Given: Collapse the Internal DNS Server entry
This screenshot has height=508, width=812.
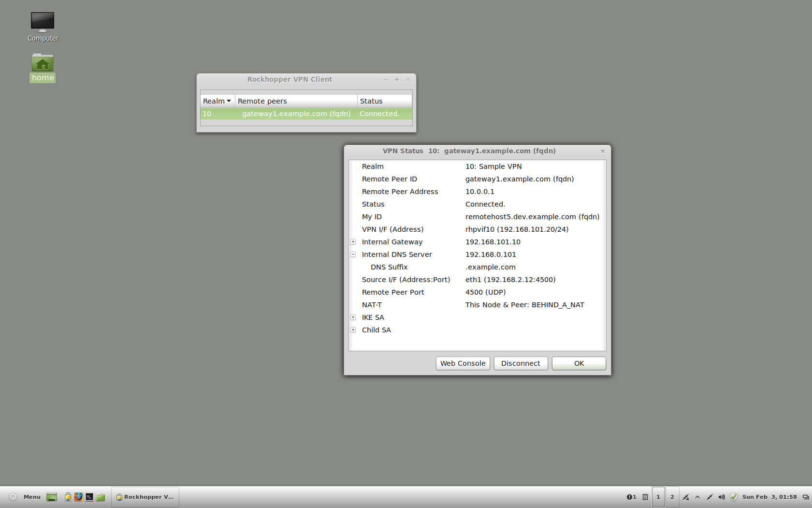Looking at the screenshot, I should pos(353,254).
